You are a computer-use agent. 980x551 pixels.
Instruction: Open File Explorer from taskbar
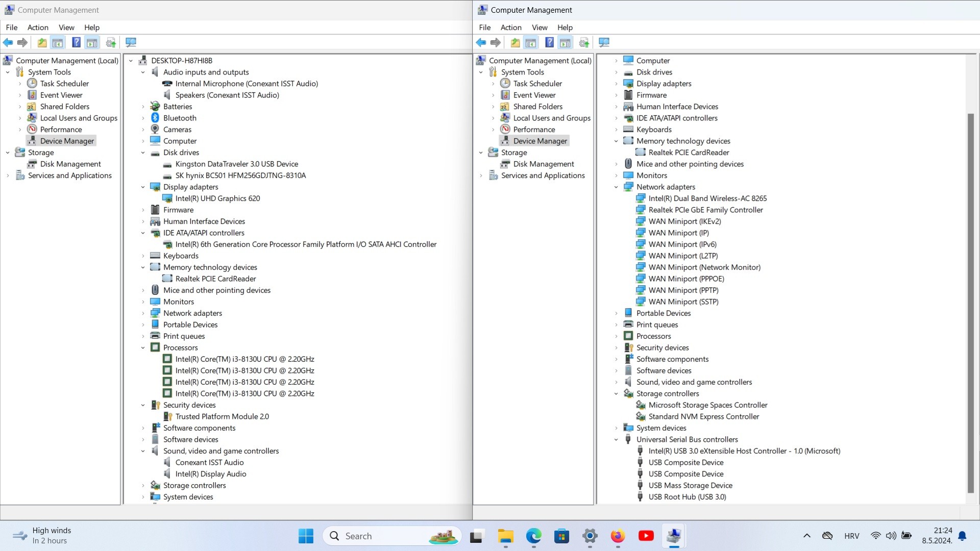click(506, 536)
